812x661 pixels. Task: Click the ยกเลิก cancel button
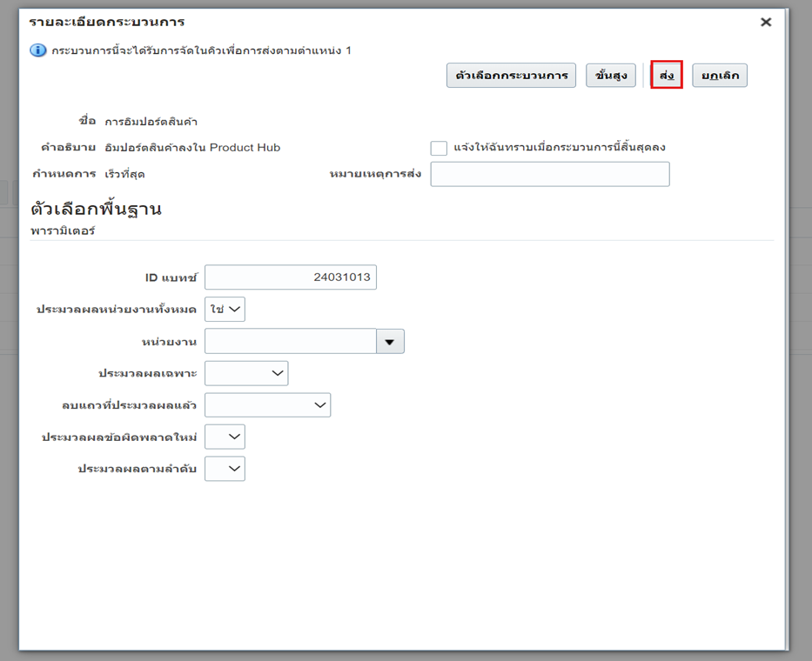[720, 76]
